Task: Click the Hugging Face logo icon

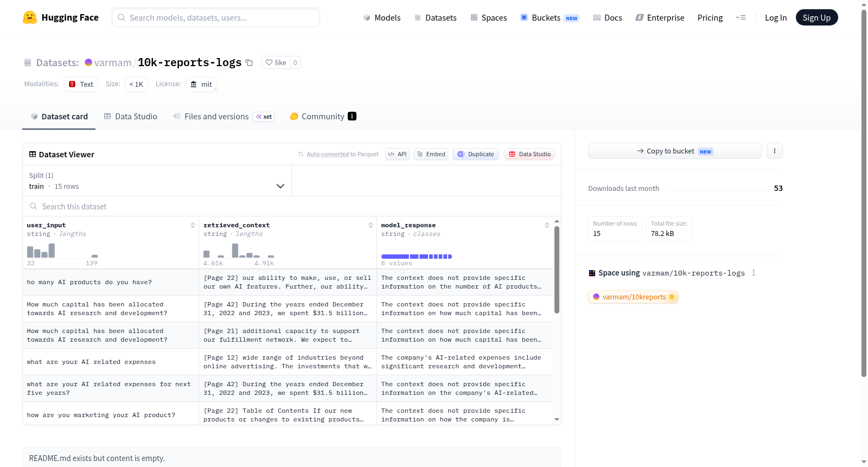Action: click(x=30, y=17)
